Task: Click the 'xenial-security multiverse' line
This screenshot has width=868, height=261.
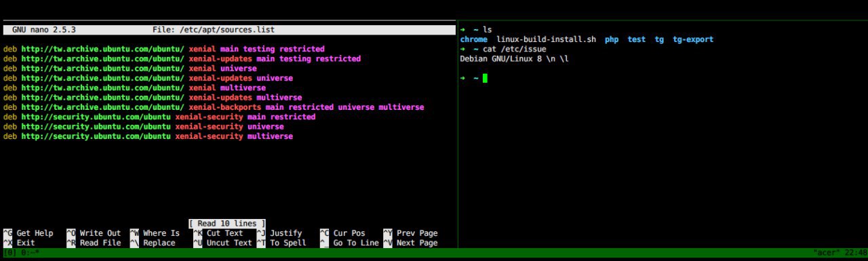Action: pos(148,136)
